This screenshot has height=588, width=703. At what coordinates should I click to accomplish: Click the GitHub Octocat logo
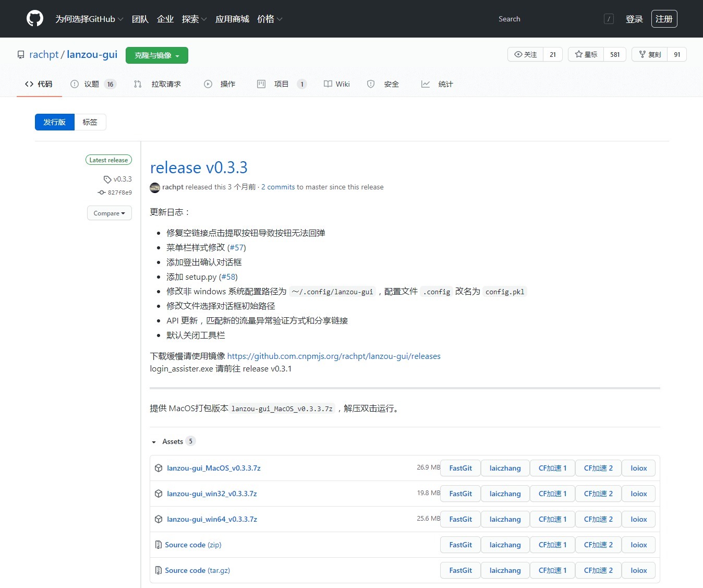pos(35,19)
